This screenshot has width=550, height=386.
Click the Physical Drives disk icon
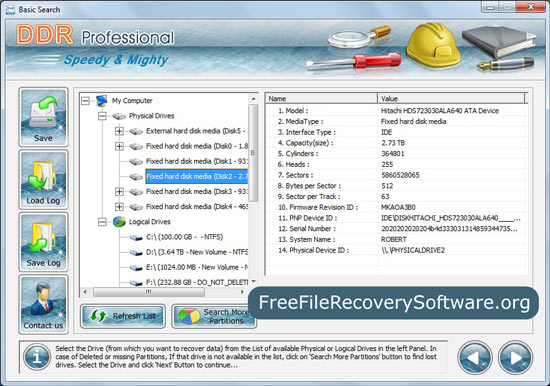tap(119, 116)
